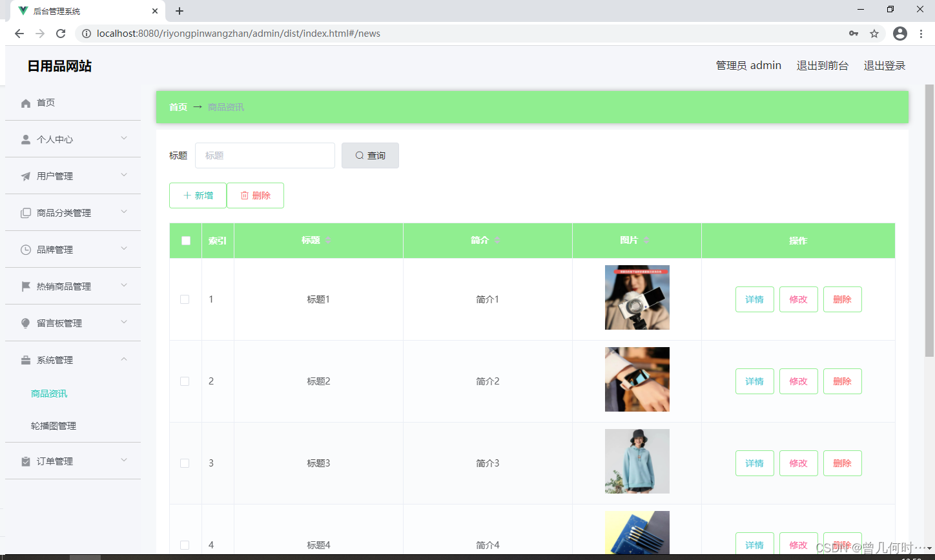The width and height of the screenshot is (935, 560).
Task: Click 修改 for the 标题1 row
Action: 799,299
